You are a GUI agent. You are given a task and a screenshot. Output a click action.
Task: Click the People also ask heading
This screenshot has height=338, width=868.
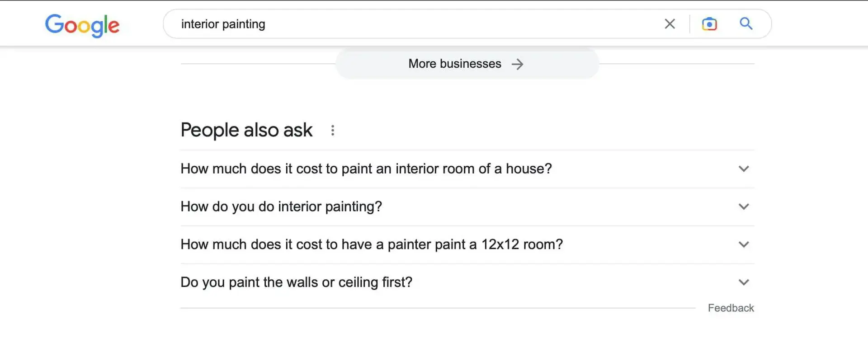(x=246, y=130)
